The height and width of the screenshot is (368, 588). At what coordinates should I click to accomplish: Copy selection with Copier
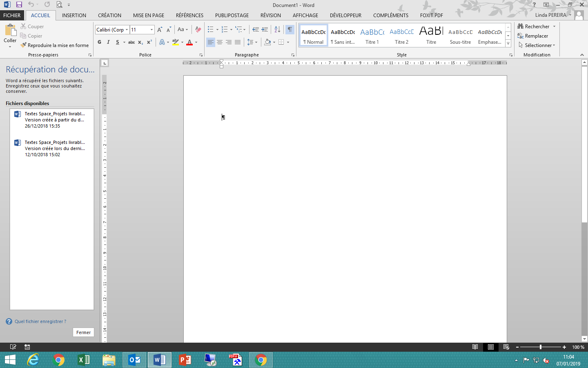[x=31, y=36]
